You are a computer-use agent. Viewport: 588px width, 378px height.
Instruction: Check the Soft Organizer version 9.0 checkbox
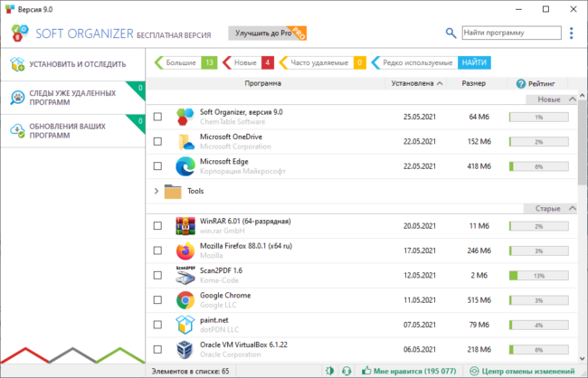pos(157,117)
